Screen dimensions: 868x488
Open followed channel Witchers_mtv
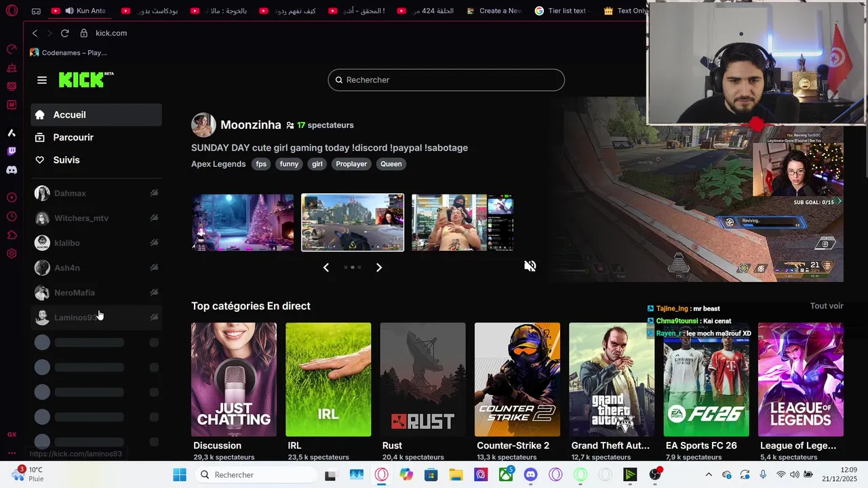(x=96, y=218)
